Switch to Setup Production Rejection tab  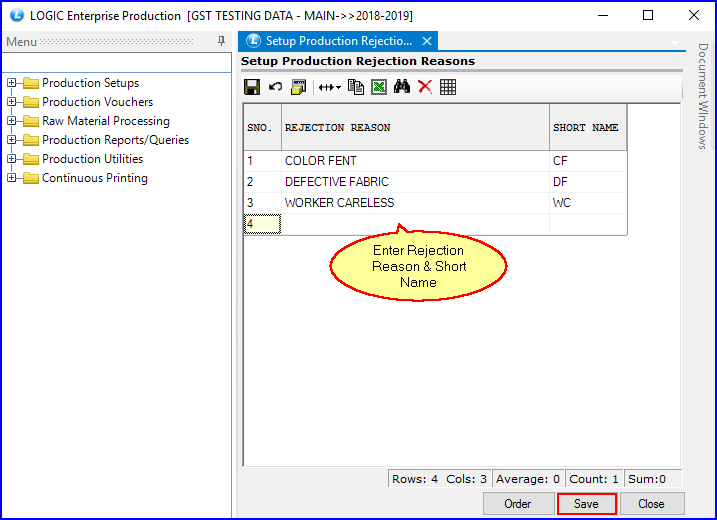[338, 41]
